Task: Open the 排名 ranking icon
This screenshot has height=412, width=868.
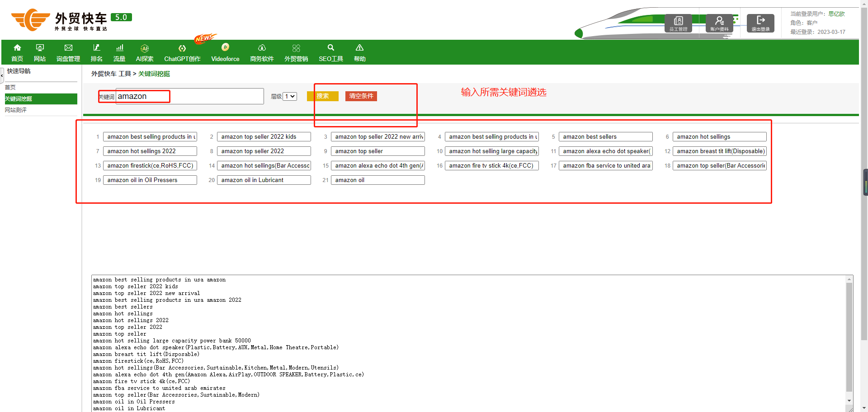Action: [x=96, y=47]
